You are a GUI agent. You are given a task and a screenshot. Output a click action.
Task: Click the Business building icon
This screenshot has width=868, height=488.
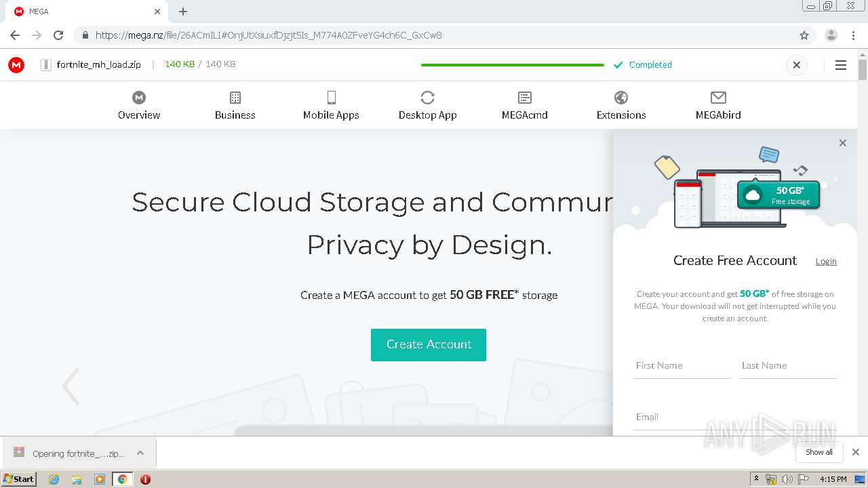(x=235, y=98)
